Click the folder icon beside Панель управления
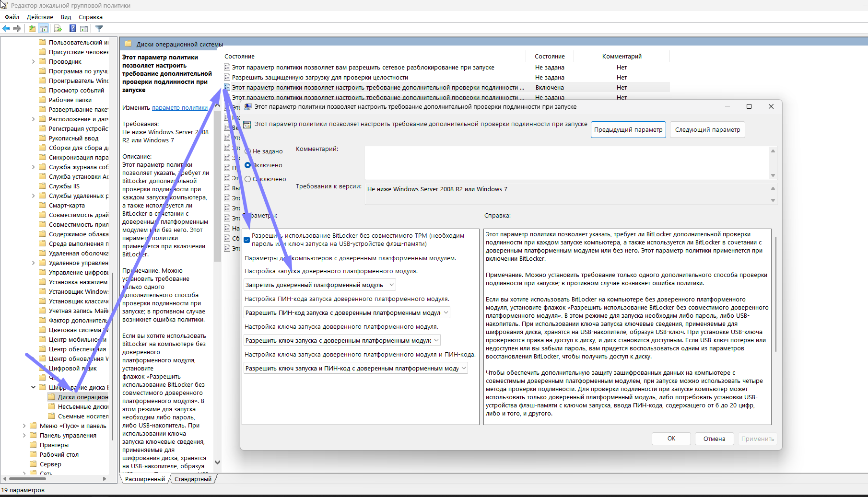 point(33,435)
